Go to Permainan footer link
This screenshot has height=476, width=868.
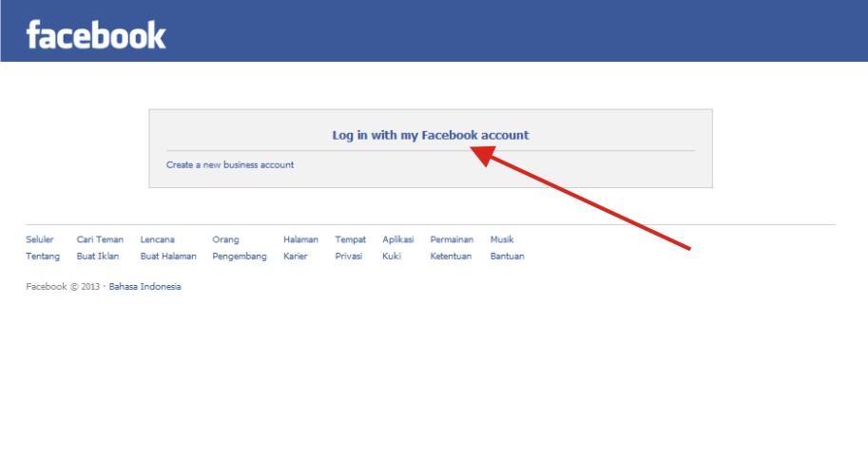tap(452, 239)
